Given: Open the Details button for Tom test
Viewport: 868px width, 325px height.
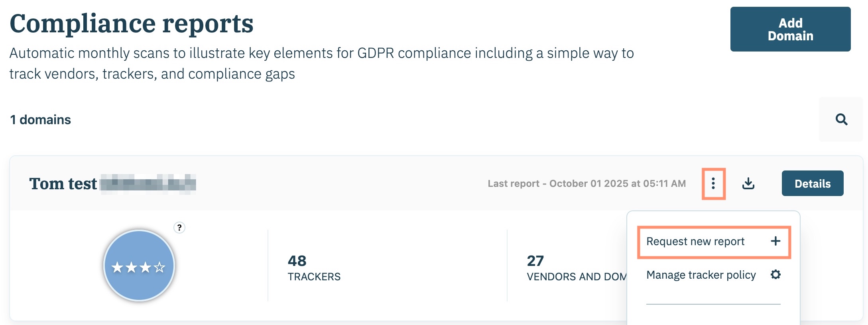Looking at the screenshot, I should click(812, 184).
